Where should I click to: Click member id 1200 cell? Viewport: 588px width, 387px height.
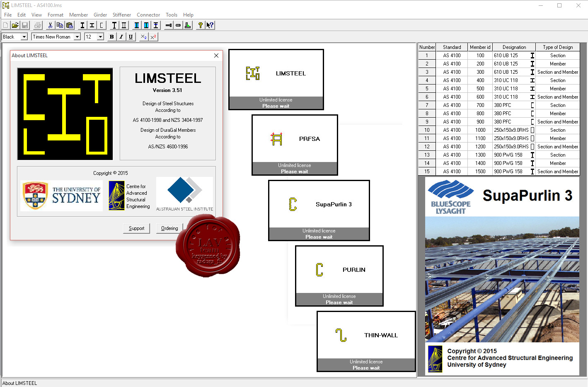(x=480, y=147)
